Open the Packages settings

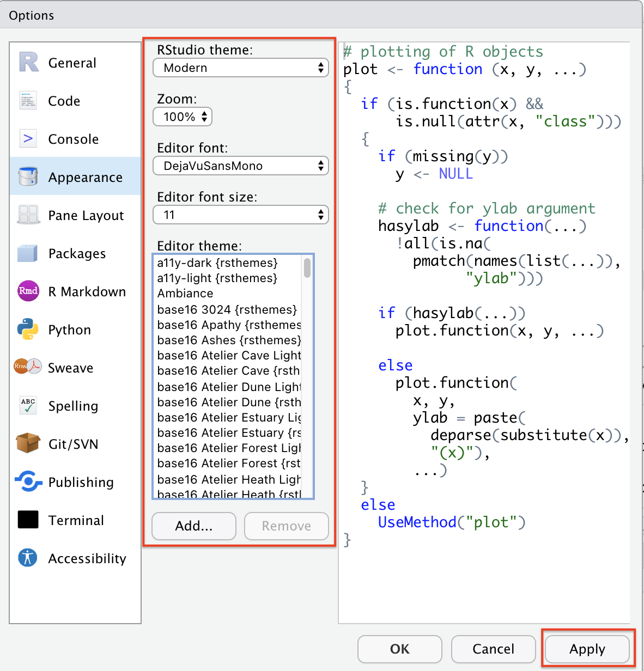(x=75, y=253)
